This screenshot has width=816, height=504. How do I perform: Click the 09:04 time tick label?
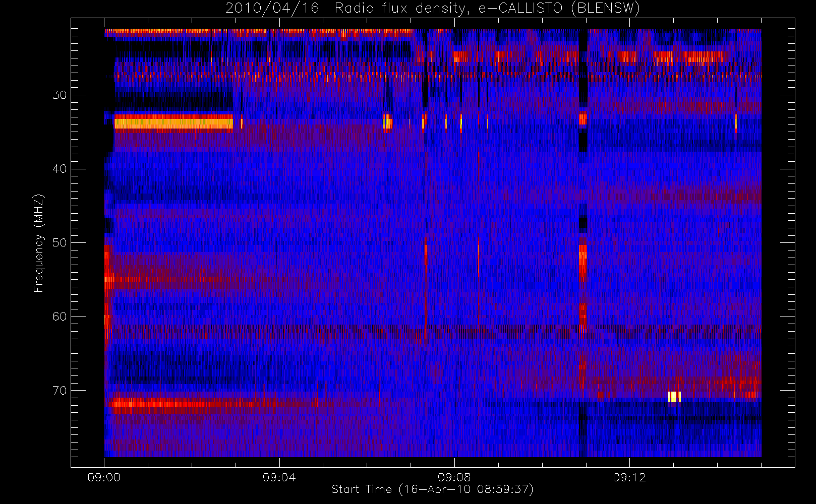[x=279, y=477]
